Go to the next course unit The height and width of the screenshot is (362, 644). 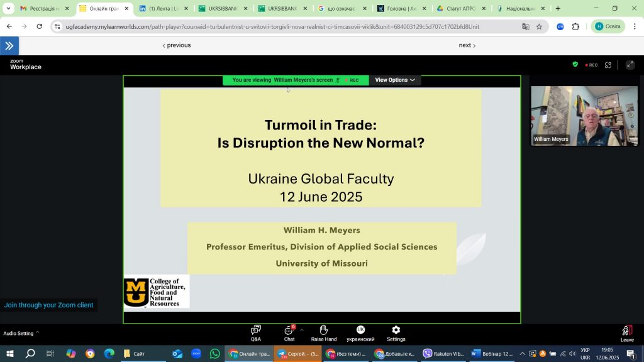[467, 45]
